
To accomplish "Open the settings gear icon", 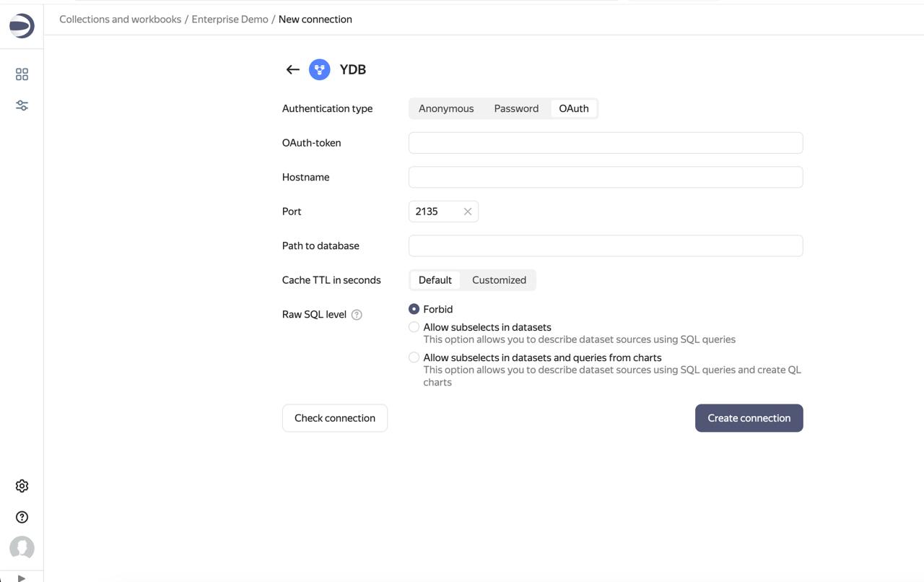I will click(21, 485).
